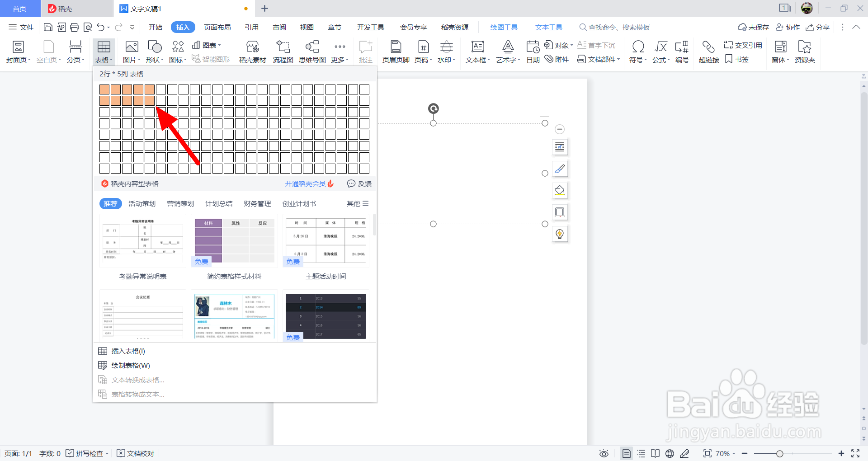Switch to the 引用 ribbon tab
The height and width of the screenshot is (461, 868).
(x=252, y=28)
